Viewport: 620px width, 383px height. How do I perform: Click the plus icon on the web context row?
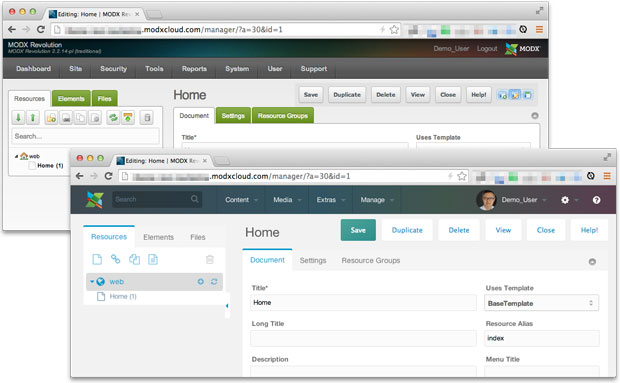[201, 281]
